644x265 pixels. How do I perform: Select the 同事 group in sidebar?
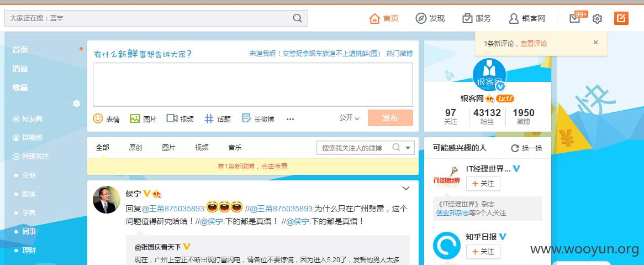[29, 232]
